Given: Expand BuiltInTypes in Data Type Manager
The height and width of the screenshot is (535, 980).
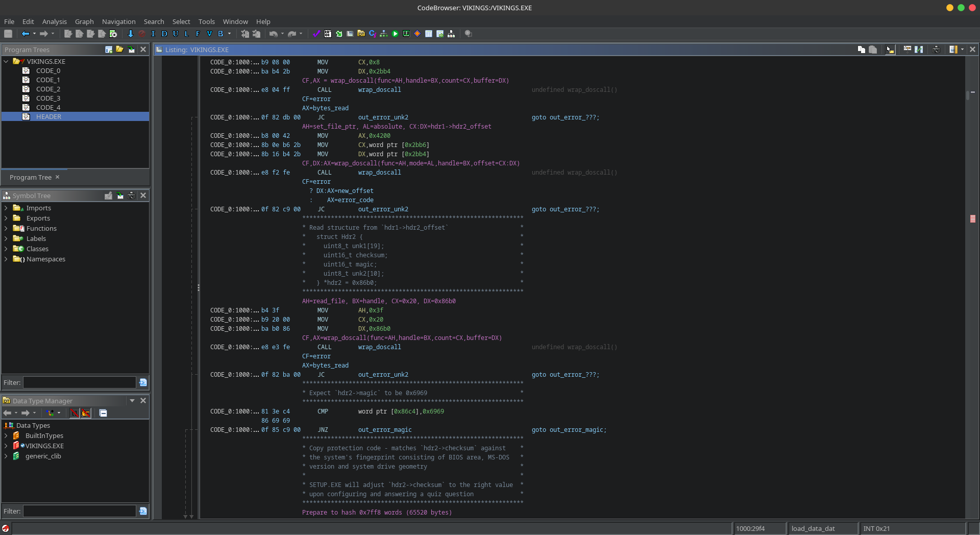Looking at the screenshot, I should click(6, 435).
